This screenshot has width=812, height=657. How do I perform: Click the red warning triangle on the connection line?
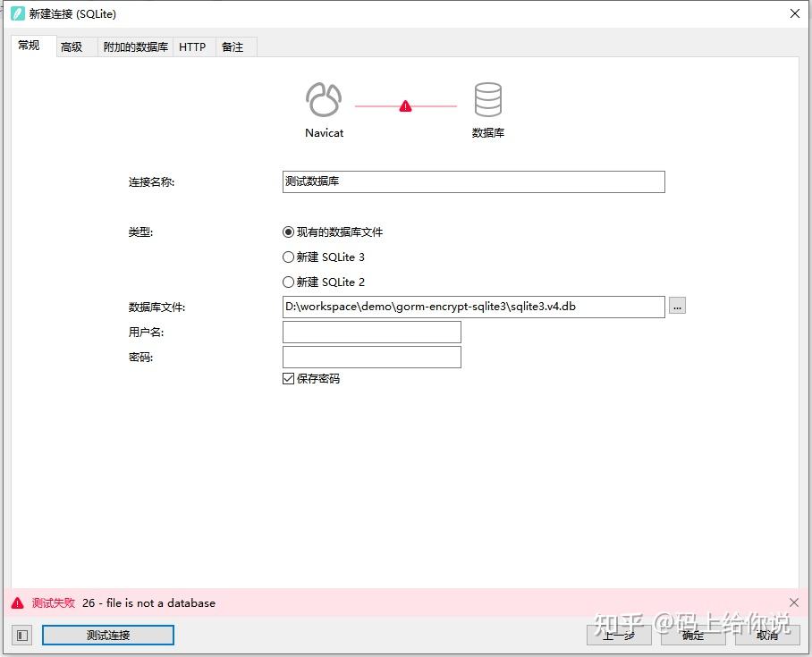point(405,105)
